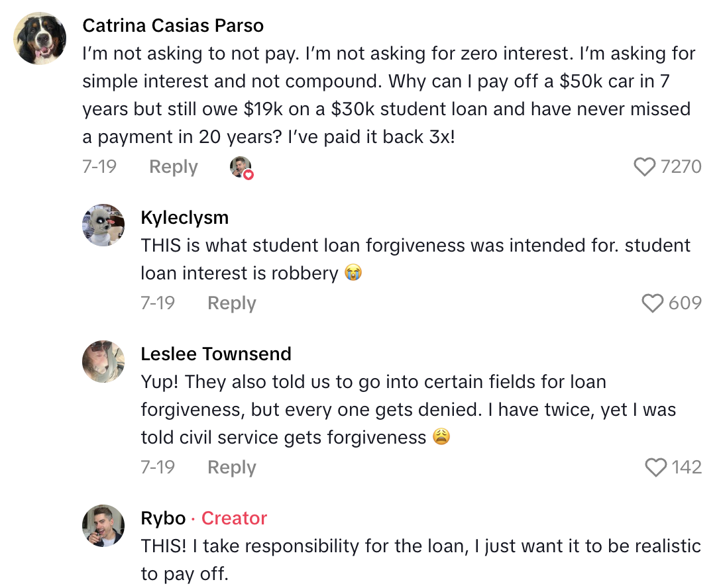This screenshot has width=721, height=588.
Task: Click the heart outline beside 7270
Action: [x=643, y=166]
